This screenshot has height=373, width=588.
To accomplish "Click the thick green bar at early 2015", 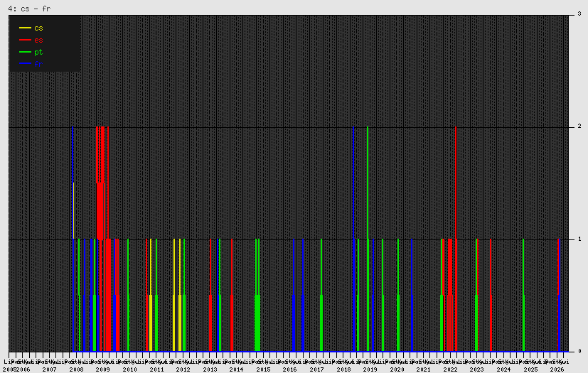I will pyautogui.click(x=257, y=295).
